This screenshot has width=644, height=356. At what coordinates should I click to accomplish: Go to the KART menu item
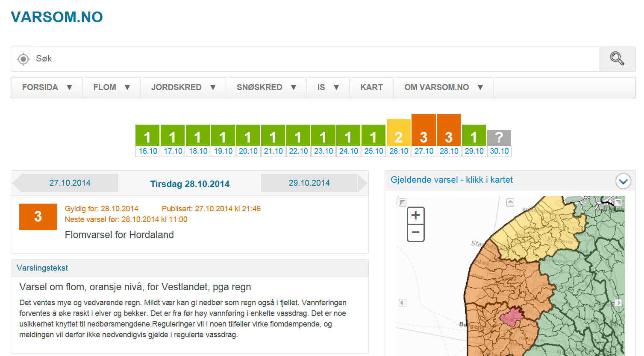coord(371,88)
